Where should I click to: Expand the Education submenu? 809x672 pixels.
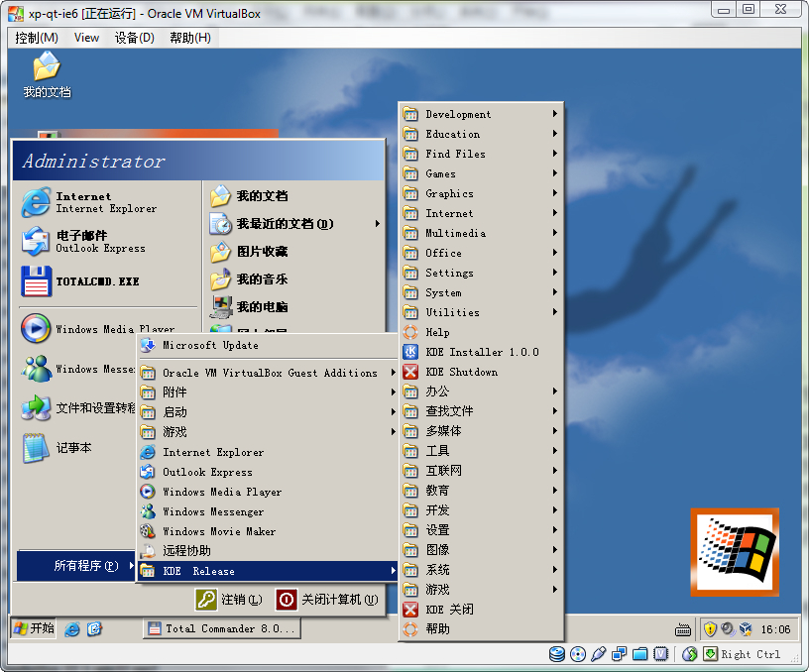(x=481, y=134)
